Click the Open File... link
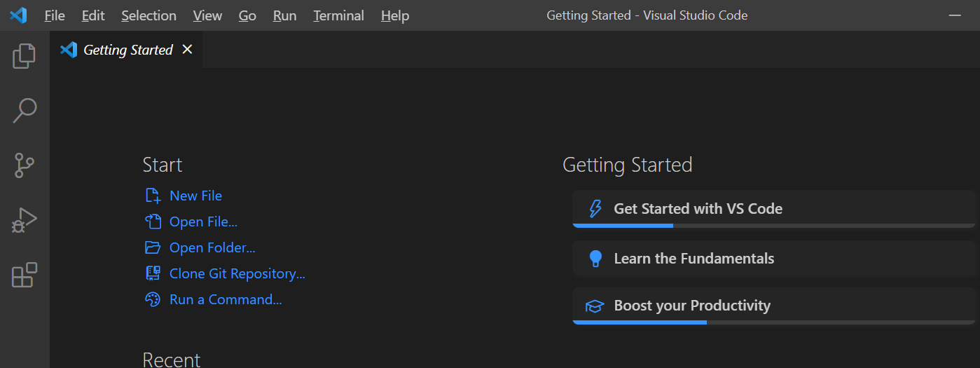 203,222
